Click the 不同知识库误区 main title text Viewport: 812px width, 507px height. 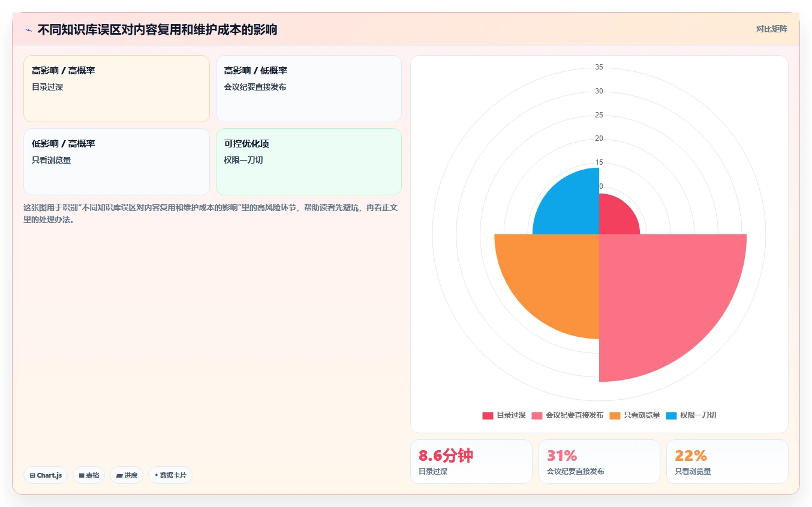coord(157,29)
